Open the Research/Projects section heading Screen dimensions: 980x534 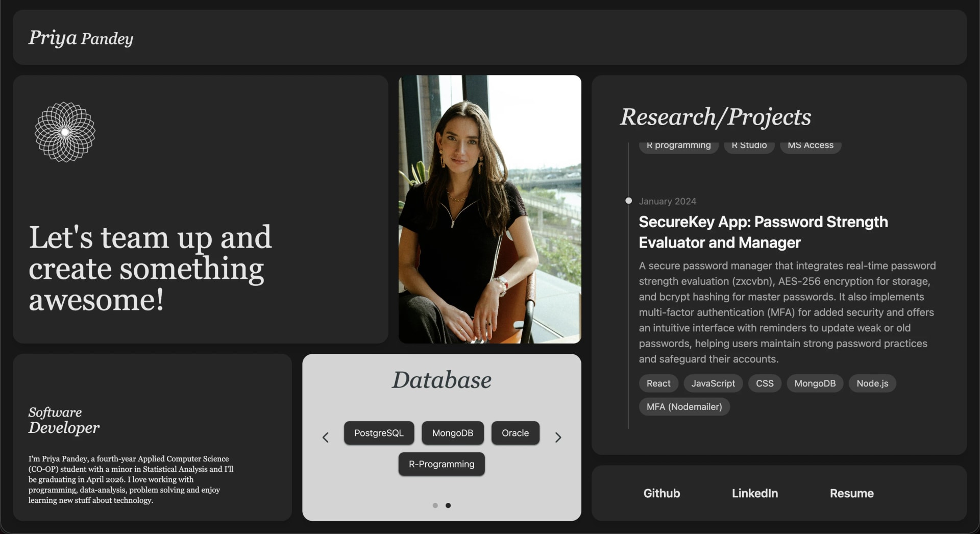point(715,117)
